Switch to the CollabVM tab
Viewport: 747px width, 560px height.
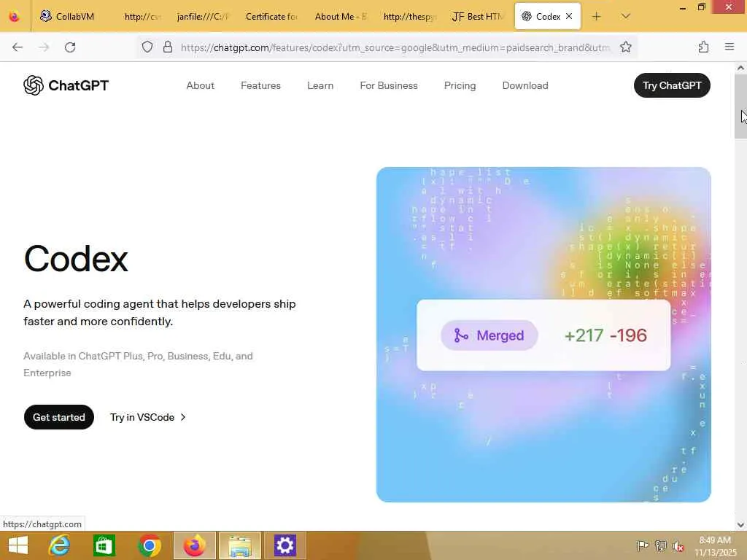pyautogui.click(x=67, y=17)
